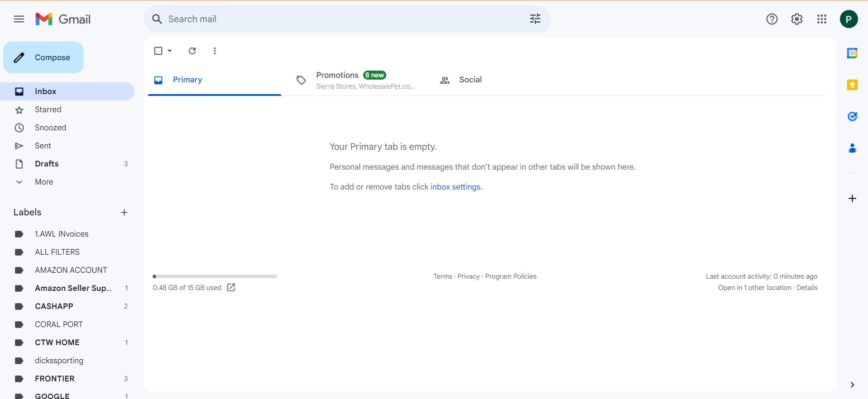Image resolution: width=868 pixels, height=399 pixels.
Task: Switch to the Primary tab
Action: click(x=215, y=80)
